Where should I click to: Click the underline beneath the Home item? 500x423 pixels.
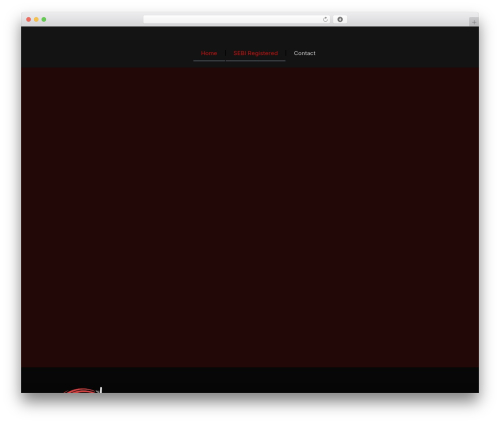(209, 61)
